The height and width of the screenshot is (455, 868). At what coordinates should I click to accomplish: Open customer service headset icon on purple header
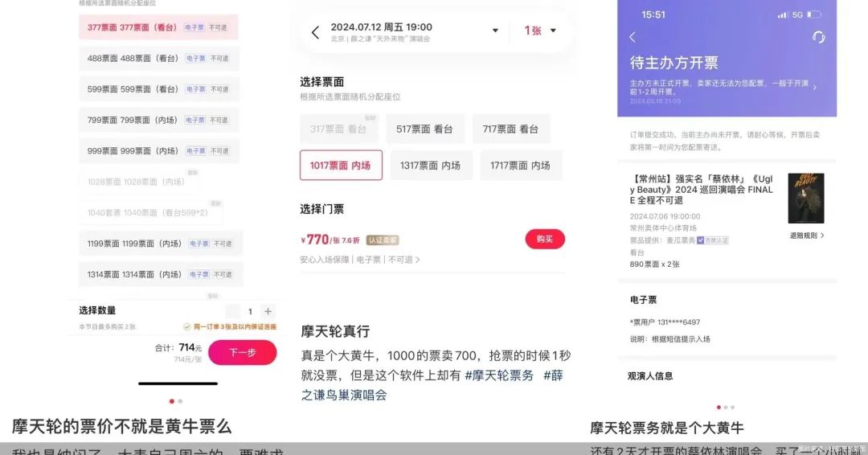click(819, 37)
